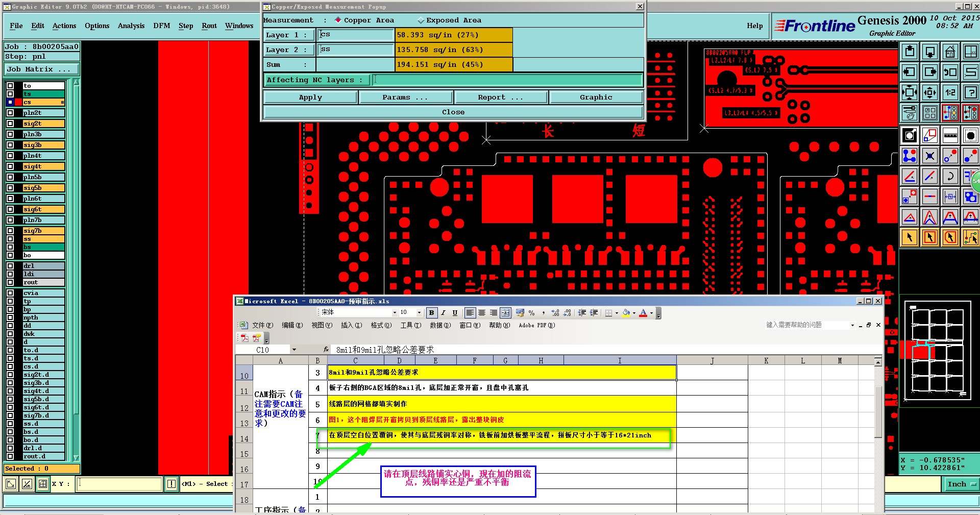The width and height of the screenshot is (980, 515).
Task: Open the Actions menu in Graphic Editor
Action: pos(64,26)
